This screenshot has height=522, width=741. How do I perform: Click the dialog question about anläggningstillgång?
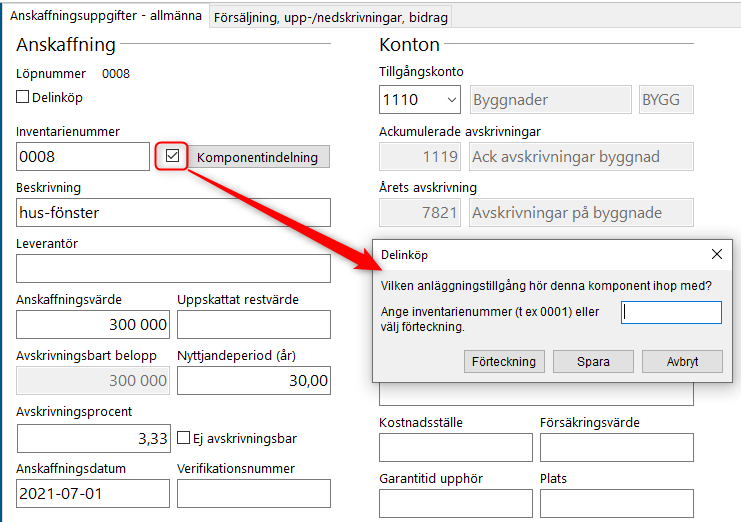(x=546, y=286)
